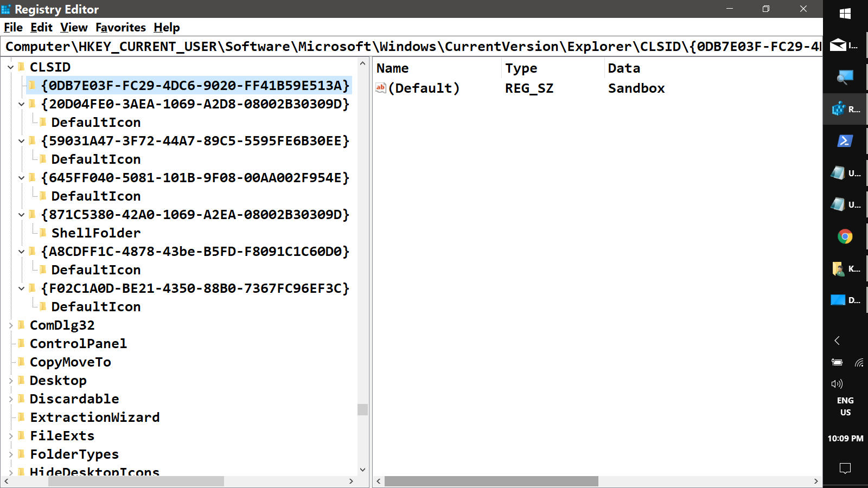This screenshot has height=488, width=868.
Task: Select the ComDlg32 key
Action: point(62,325)
